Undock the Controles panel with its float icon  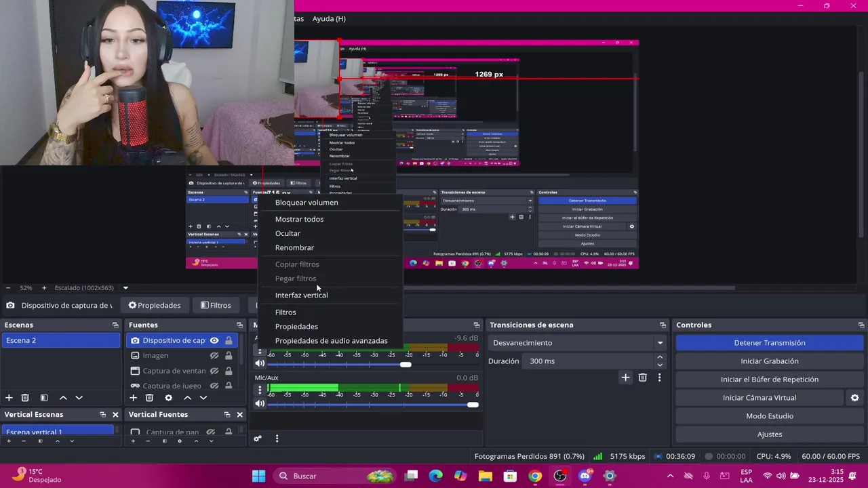(861, 325)
